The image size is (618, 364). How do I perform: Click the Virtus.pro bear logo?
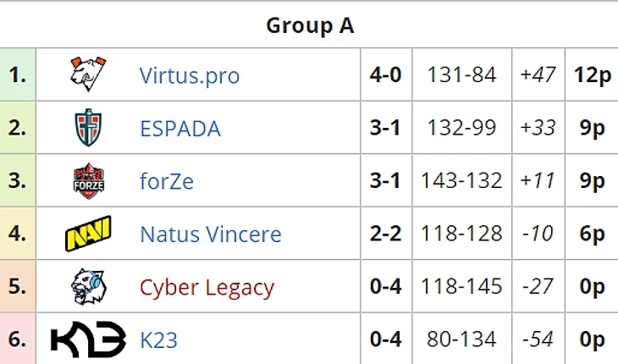coord(88,74)
